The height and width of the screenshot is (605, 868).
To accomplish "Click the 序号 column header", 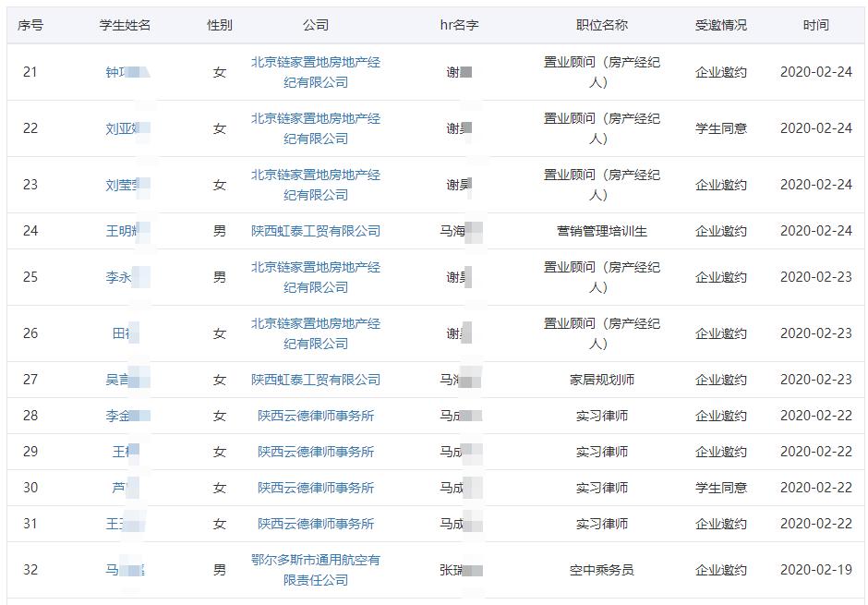I will pyautogui.click(x=30, y=26).
